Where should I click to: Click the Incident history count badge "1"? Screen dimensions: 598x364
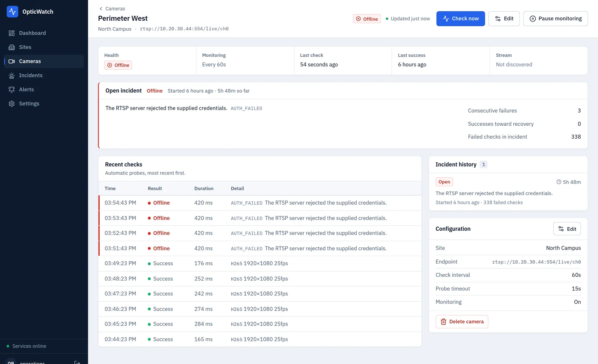[483, 164]
